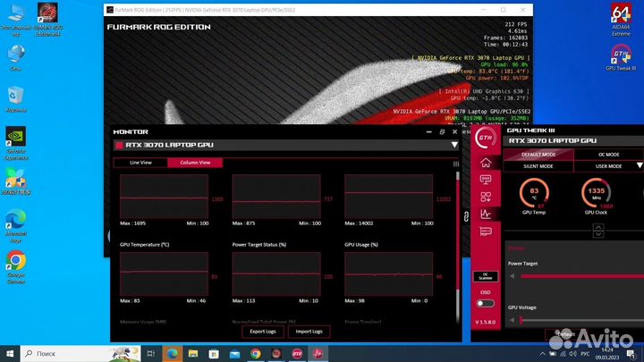Screen dimensions: 644x362
Task: Open the downloads/utilities icon in GPU Tweak sidebar
Action: [486, 197]
